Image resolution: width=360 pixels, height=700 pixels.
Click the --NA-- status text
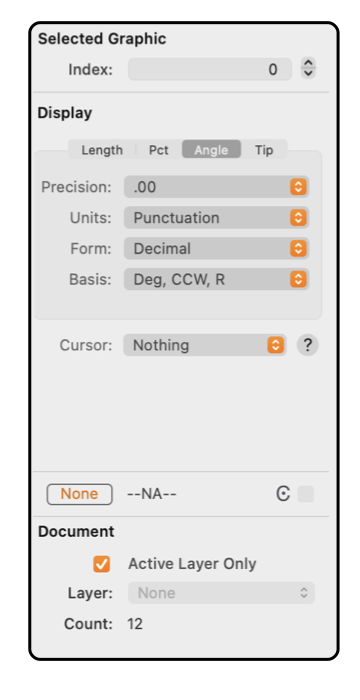152,494
